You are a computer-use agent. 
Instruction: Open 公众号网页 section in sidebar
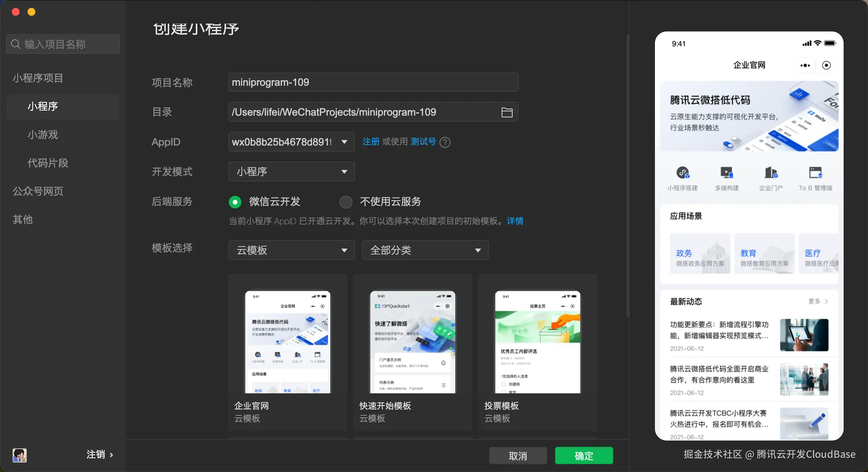pos(38,191)
